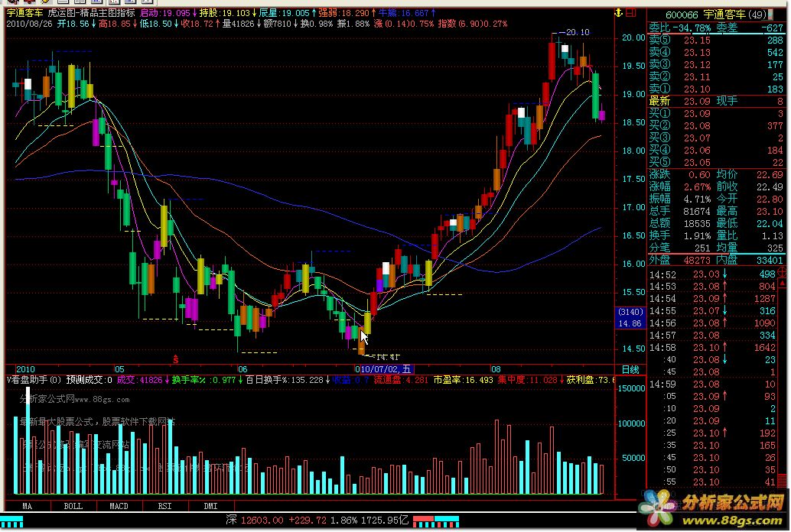The height and width of the screenshot is (532, 791).
Task: Click the 换手 1.91% value
Action: click(679, 235)
